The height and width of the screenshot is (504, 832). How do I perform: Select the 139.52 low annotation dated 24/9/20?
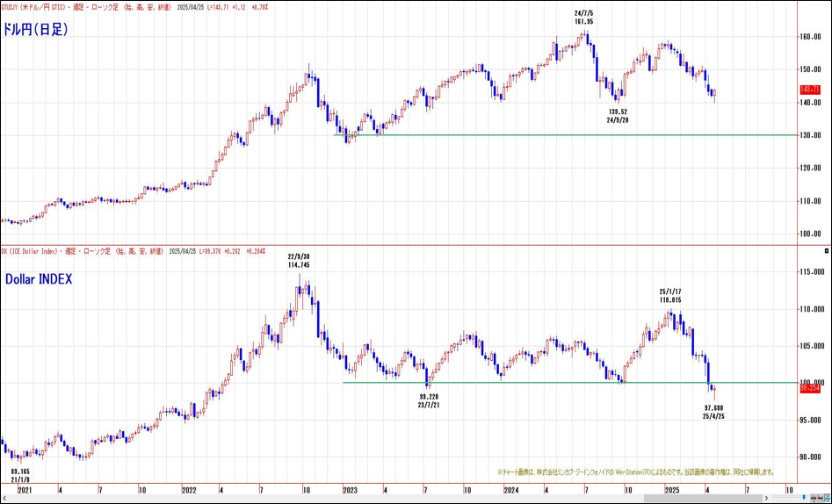[618, 116]
